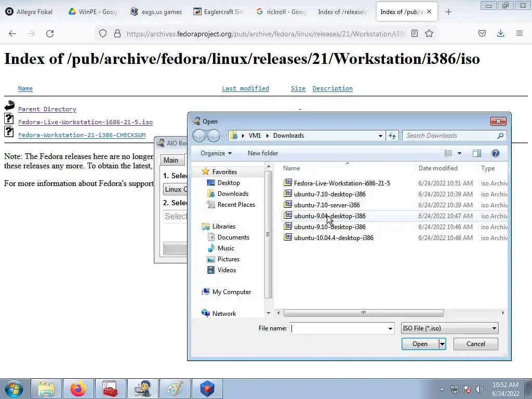Click the Open dialog forward navigation button
The image size is (532, 399).
click(214, 136)
